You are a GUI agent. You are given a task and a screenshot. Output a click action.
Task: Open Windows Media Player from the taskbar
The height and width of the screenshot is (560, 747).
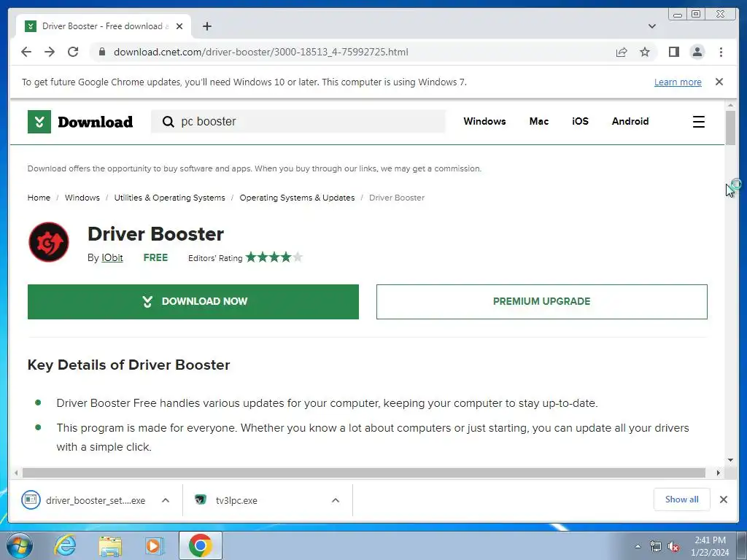pos(154,545)
